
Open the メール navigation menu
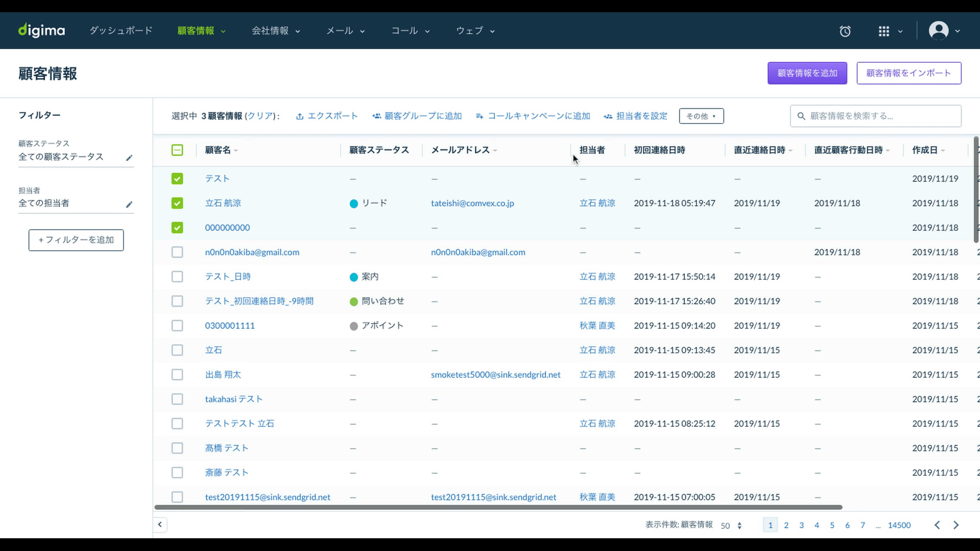(346, 31)
